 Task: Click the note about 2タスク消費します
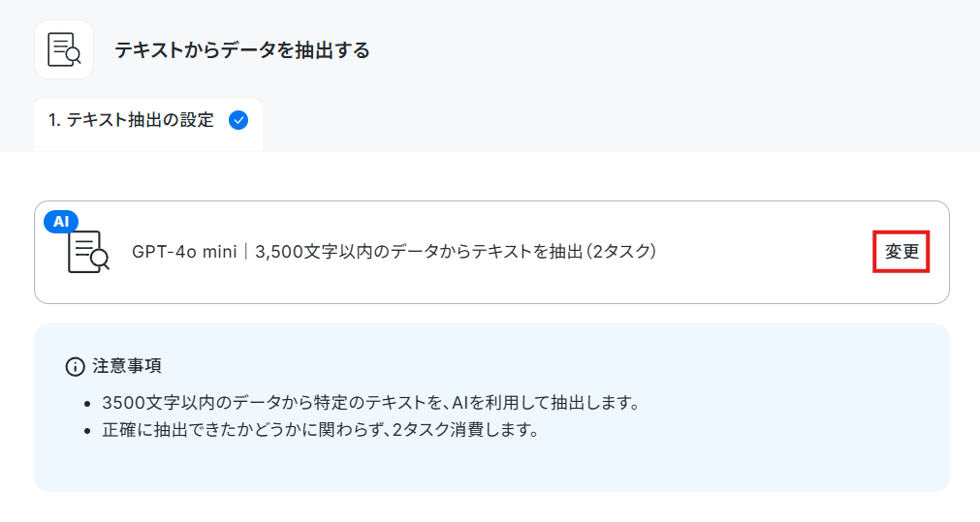click(x=321, y=430)
